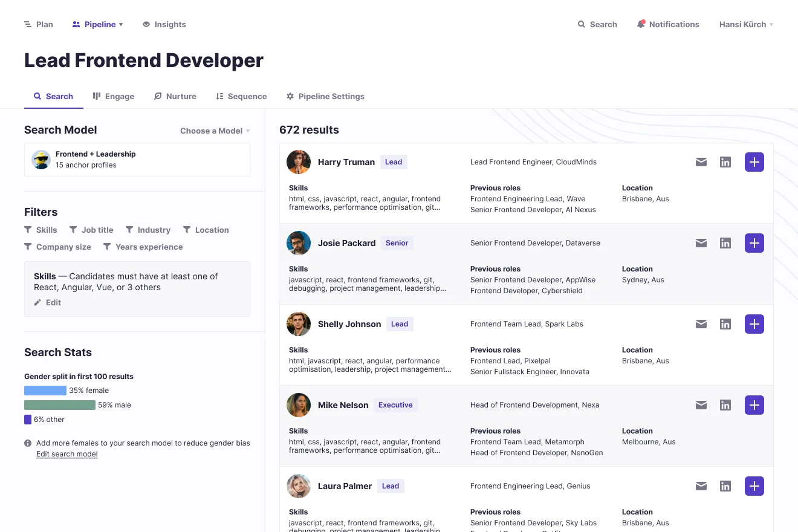This screenshot has height=532, width=798.
Task: Add a Job title filter
Action: (x=91, y=230)
